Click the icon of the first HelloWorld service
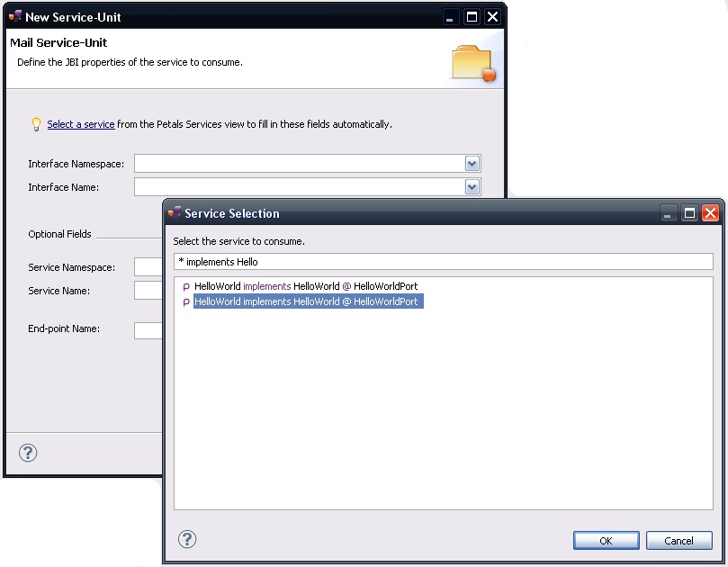Screen dimensions: 728x567 (x=186, y=287)
